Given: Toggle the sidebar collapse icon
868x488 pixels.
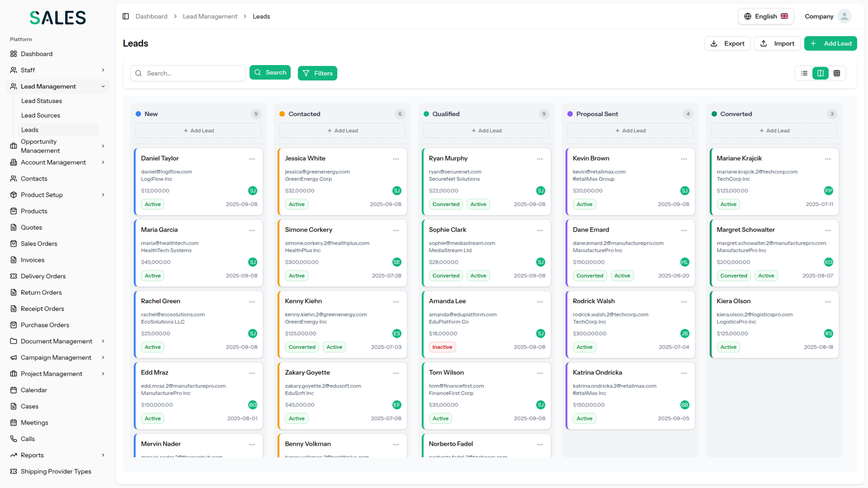Looking at the screenshot, I should tap(126, 16).
